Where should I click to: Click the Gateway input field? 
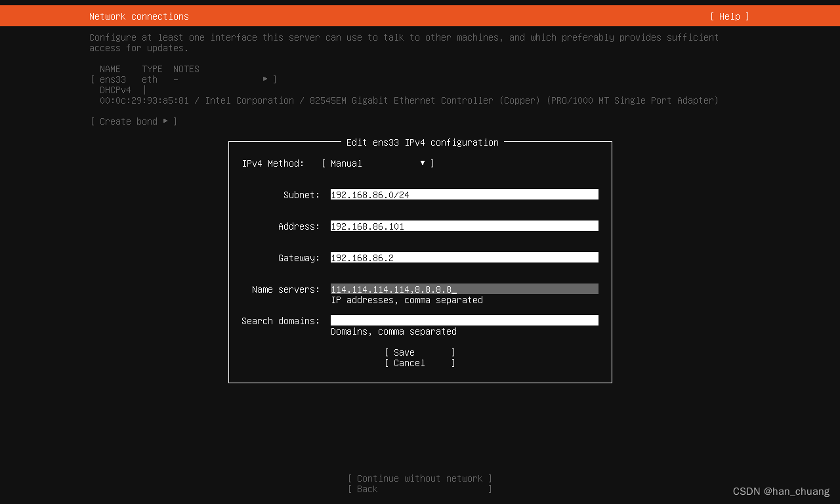point(465,258)
